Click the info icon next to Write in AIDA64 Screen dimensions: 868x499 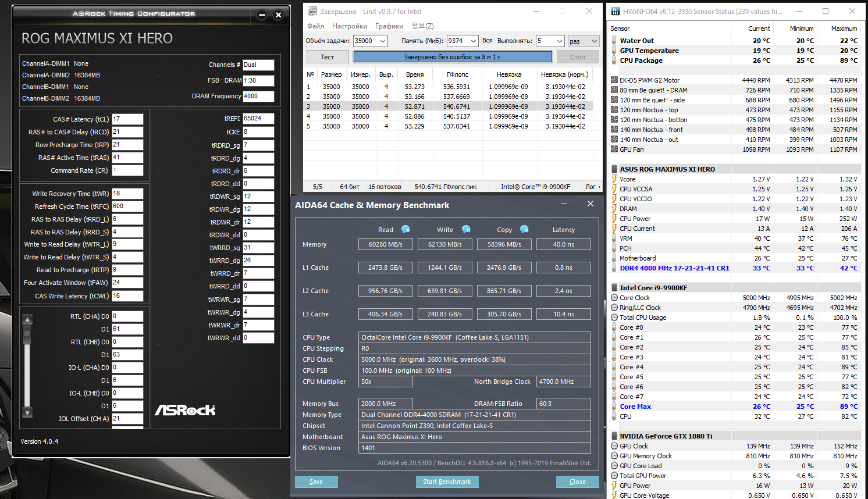[x=466, y=229]
